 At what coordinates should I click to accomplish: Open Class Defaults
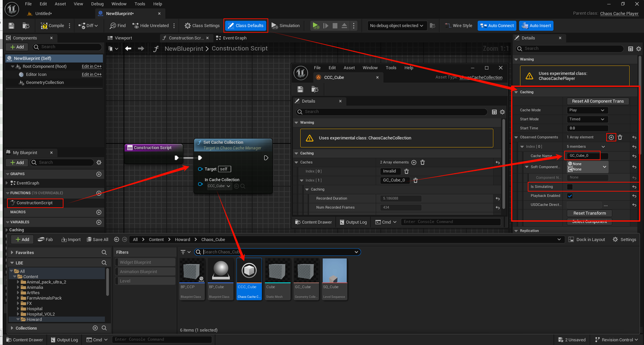click(x=246, y=25)
